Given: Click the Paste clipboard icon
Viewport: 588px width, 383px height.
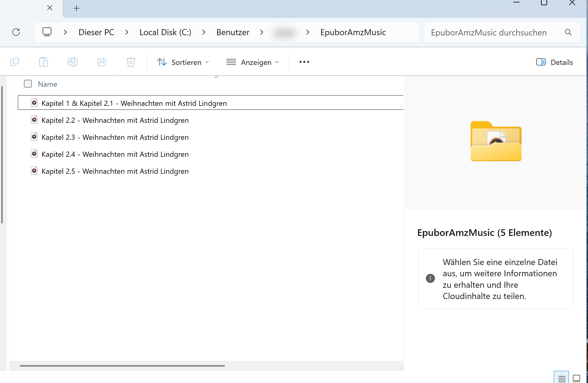Looking at the screenshot, I should [x=44, y=62].
